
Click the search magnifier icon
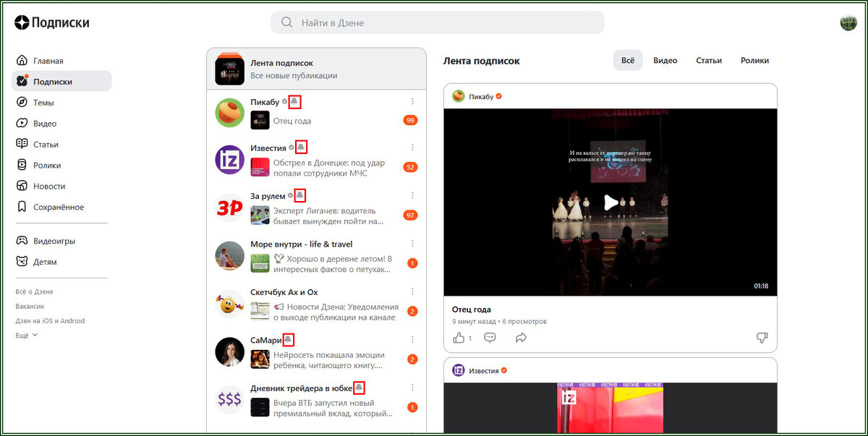pyautogui.click(x=287, y=22)
